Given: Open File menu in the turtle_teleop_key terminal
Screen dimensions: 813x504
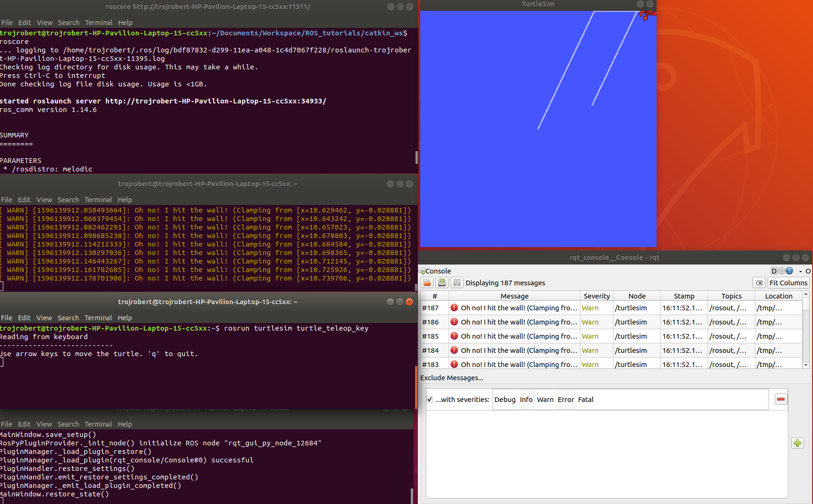Looking at the screenshot, I should (x=7, y=318).
